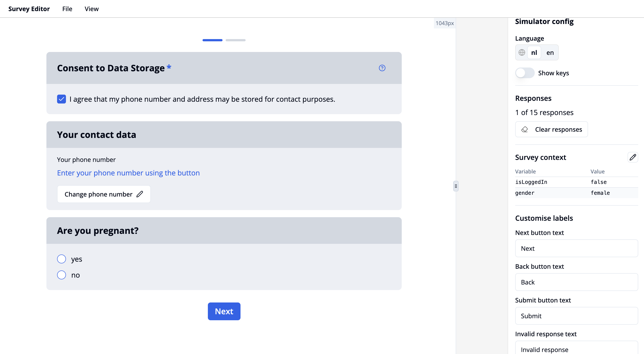The height and width of the screenshot is (354, 644).
Task: Click 'Are you pregnant?' heading
Action: [98, 231]
